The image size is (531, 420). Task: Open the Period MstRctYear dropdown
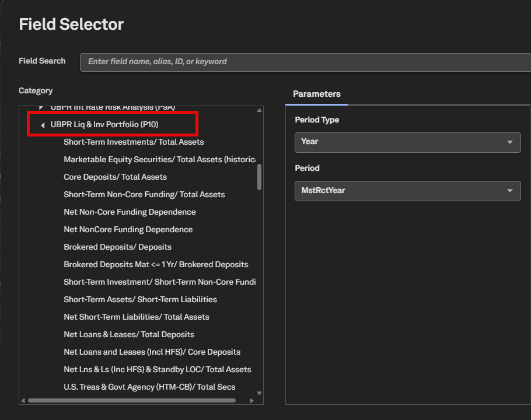click(x=407, y=191)
